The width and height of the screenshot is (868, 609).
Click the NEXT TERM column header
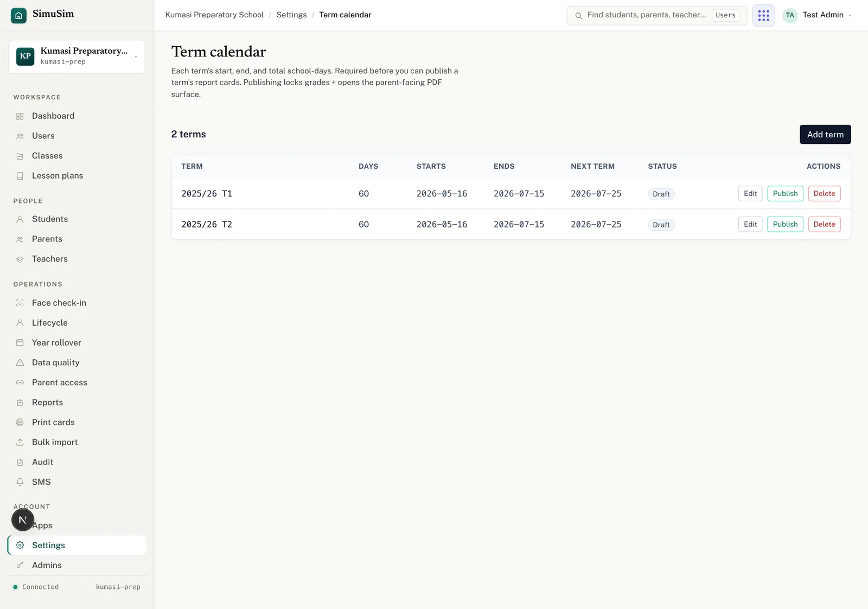coord(592,167)
